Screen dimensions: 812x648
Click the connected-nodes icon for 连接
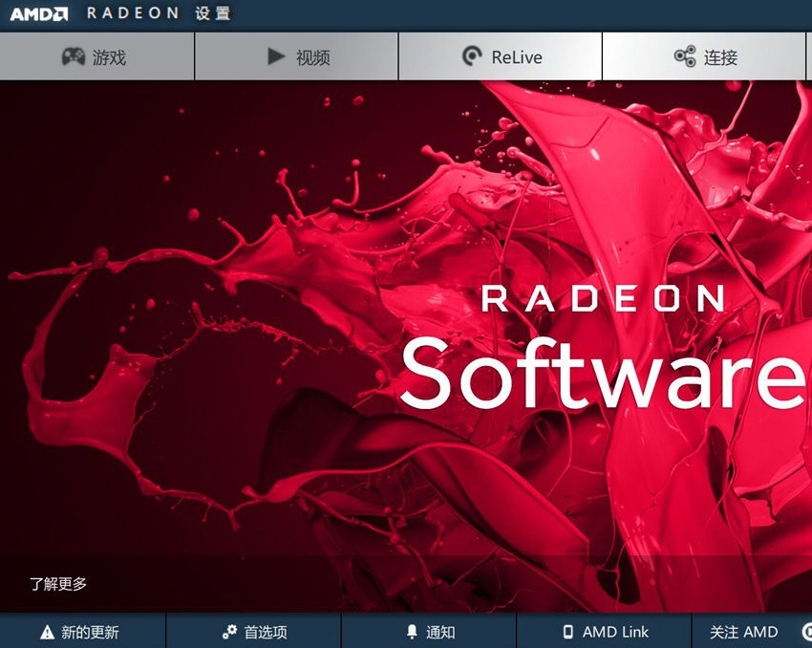tap(685, 56)
